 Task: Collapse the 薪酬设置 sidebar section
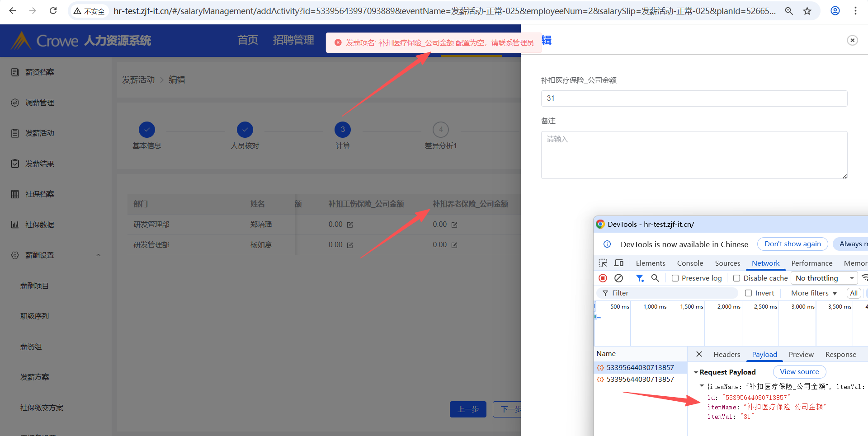[98, 255]
